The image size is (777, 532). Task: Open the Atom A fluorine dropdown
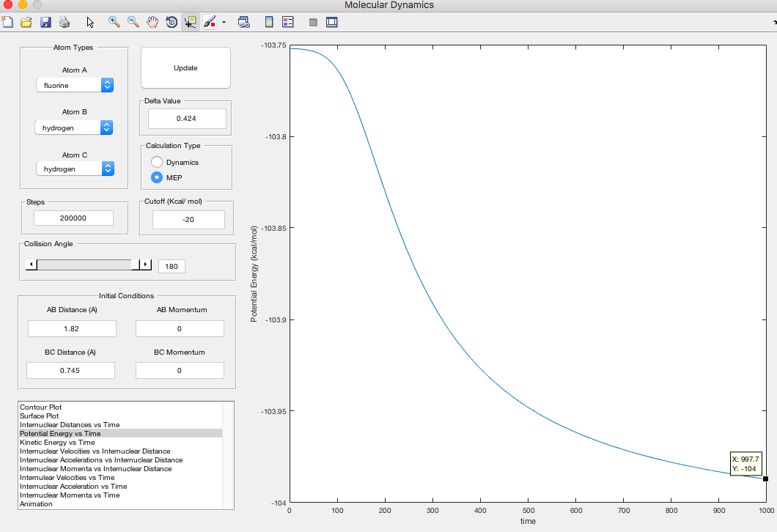point(75,86)
